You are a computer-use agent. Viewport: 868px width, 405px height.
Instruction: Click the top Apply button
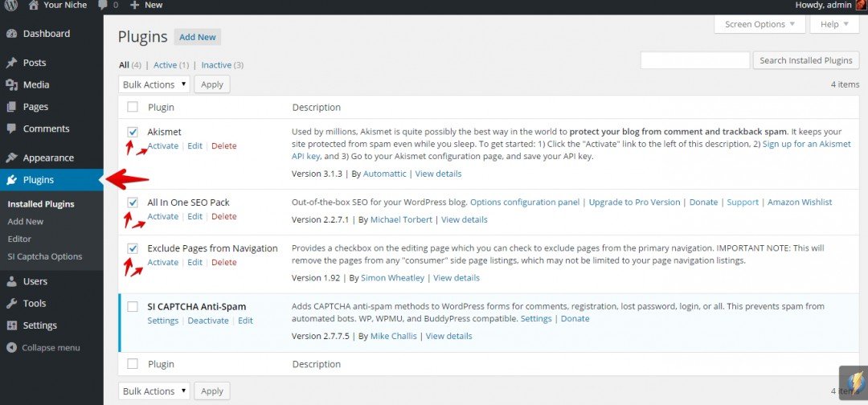[x=212, y=84]
